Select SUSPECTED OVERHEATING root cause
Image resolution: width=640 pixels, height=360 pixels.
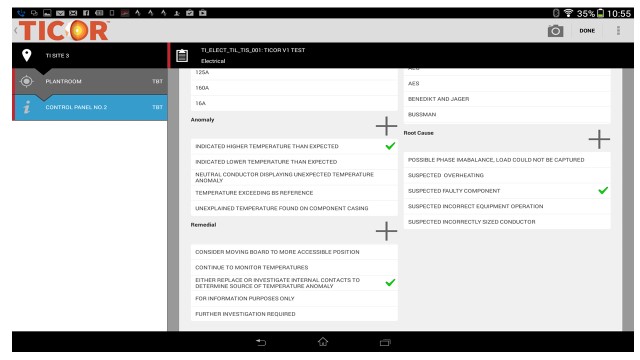click(x=507, y=175)
